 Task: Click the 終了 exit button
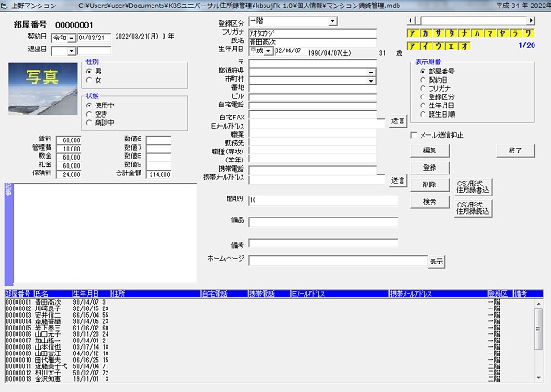point(515,150)
